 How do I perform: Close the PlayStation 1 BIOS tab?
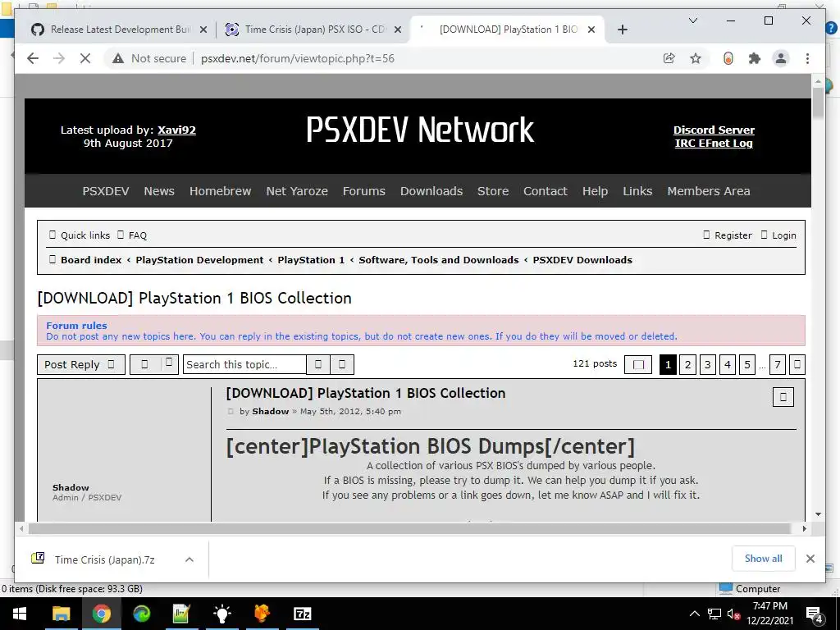tap(591, 30)
